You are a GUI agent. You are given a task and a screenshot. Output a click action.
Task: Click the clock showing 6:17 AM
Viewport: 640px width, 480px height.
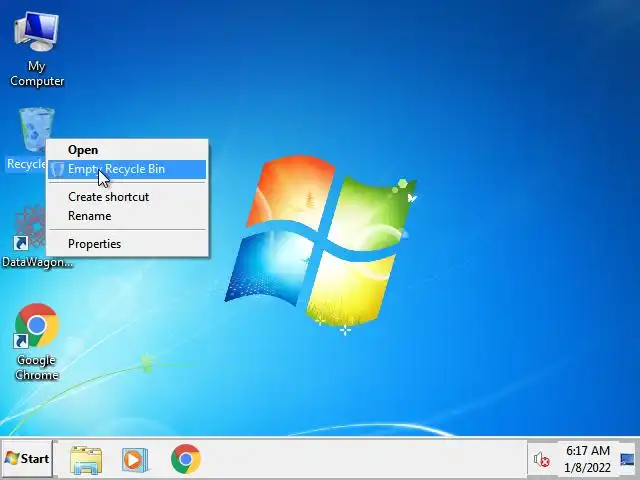(x=588, y=459)
